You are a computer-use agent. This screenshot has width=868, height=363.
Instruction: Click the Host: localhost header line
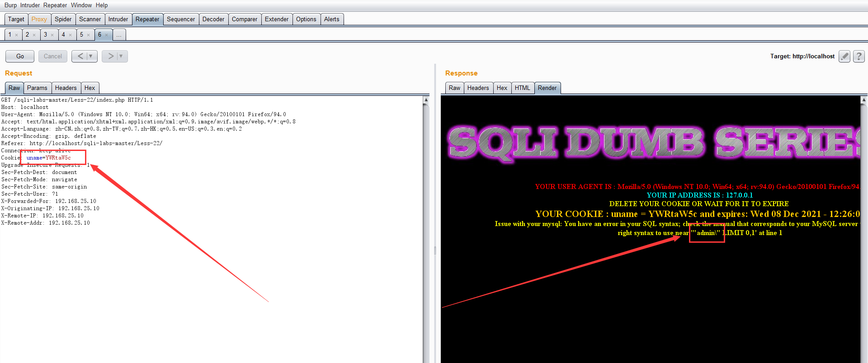[25, 107]
